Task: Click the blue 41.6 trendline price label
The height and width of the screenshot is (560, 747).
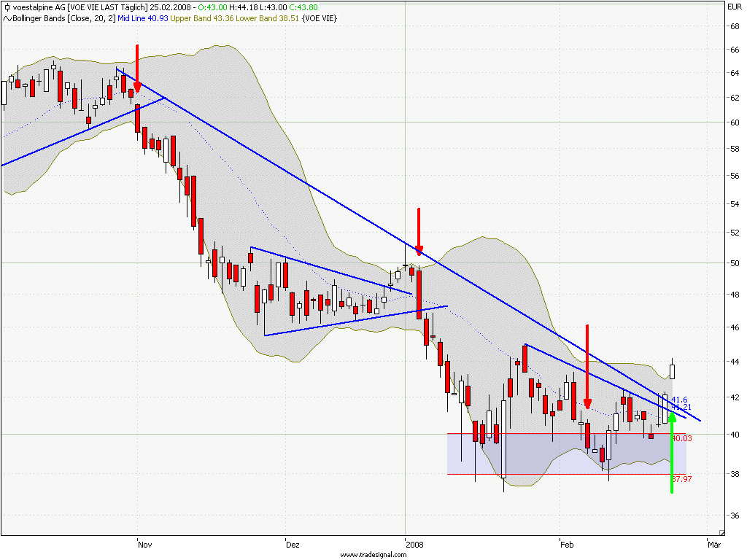Action: 679,400
